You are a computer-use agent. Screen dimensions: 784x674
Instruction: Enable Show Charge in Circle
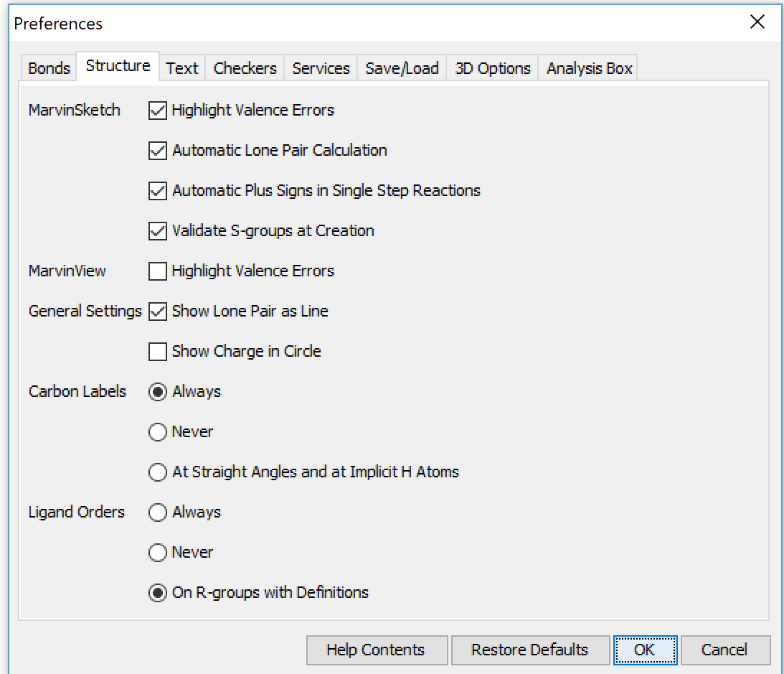[x=157, y=352]
